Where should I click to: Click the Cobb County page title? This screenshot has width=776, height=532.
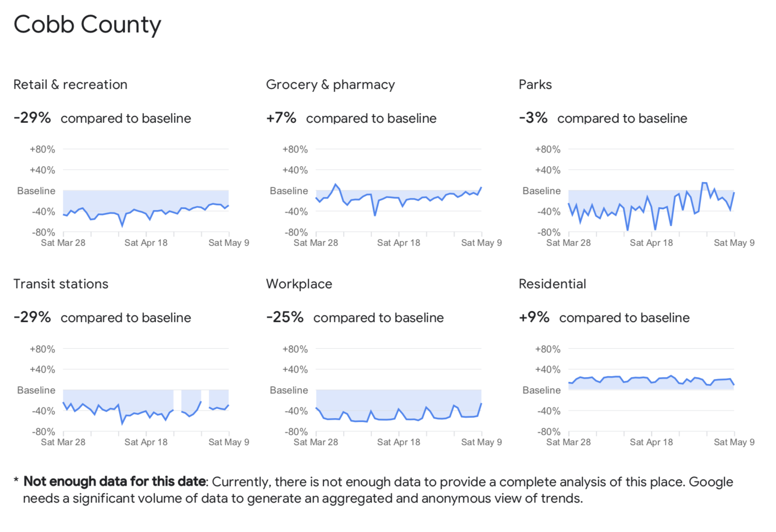(x=87, y=25)
